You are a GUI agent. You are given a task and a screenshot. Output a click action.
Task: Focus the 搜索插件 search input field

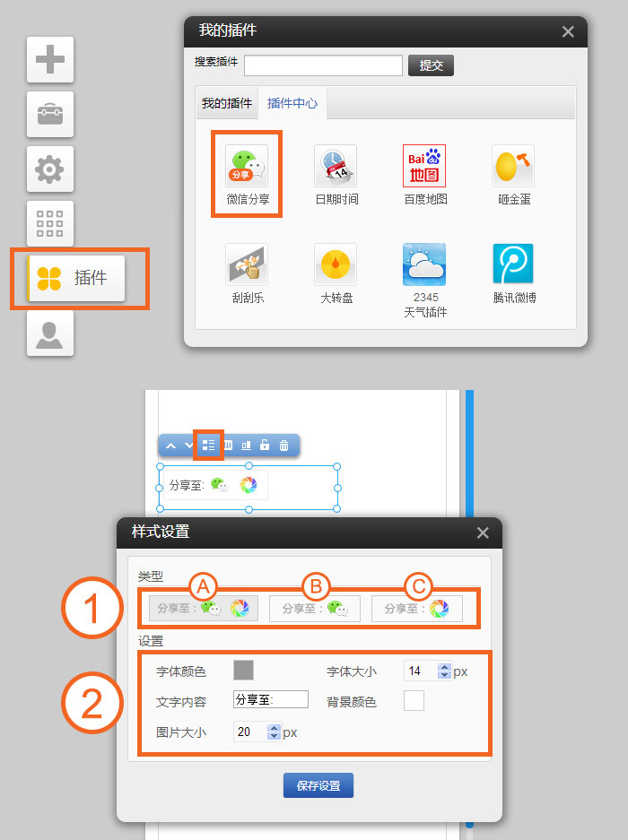point(323,65)
